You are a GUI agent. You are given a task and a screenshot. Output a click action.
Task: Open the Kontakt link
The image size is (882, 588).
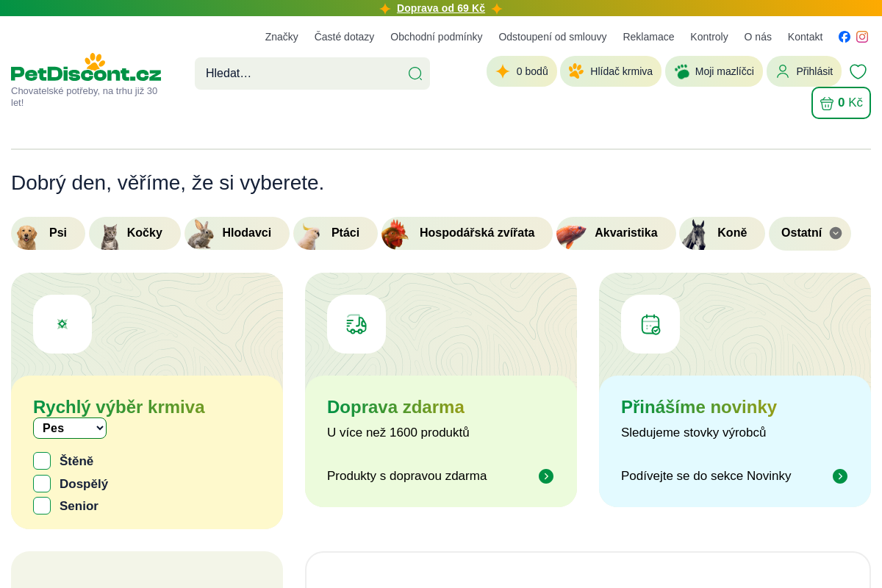805,37
